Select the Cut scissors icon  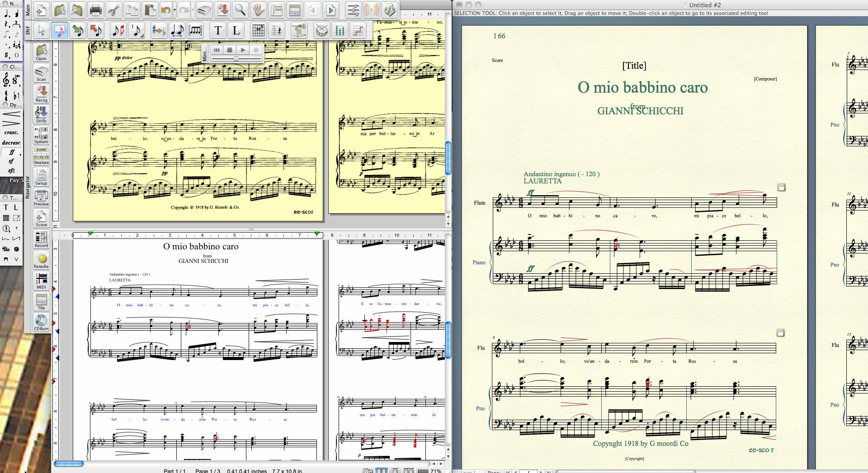tap(114, 9)
